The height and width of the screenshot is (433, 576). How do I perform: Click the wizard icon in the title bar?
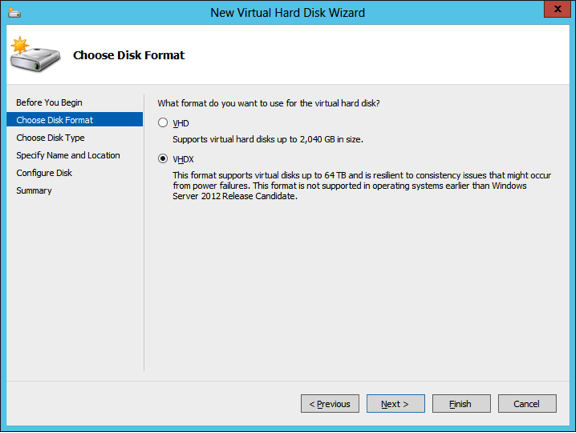[14, 13]
